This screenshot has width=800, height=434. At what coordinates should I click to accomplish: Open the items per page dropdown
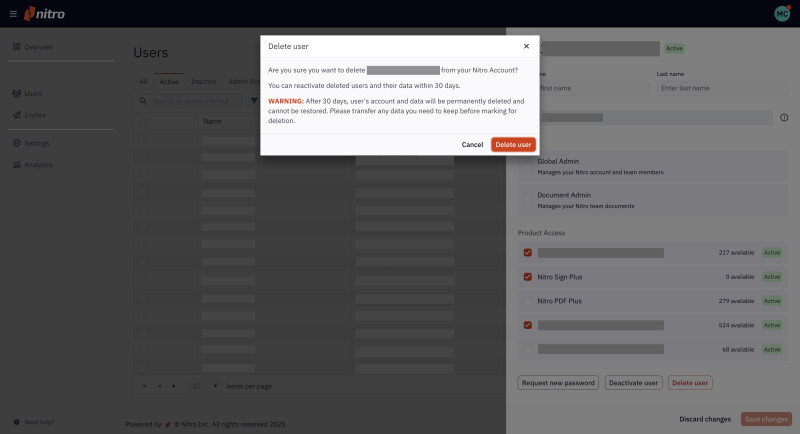click(205, 386)
